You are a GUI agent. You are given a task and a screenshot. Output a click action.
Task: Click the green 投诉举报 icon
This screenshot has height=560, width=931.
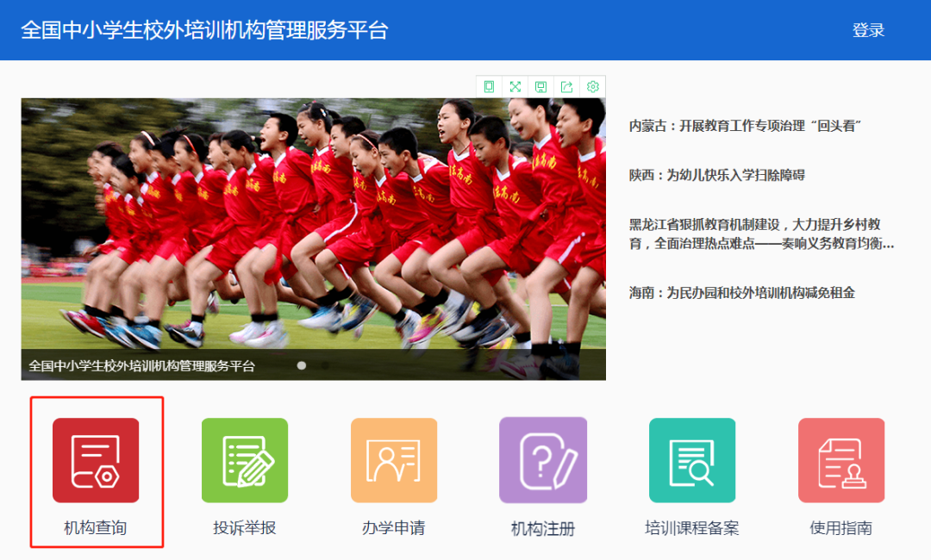[245, 460]
